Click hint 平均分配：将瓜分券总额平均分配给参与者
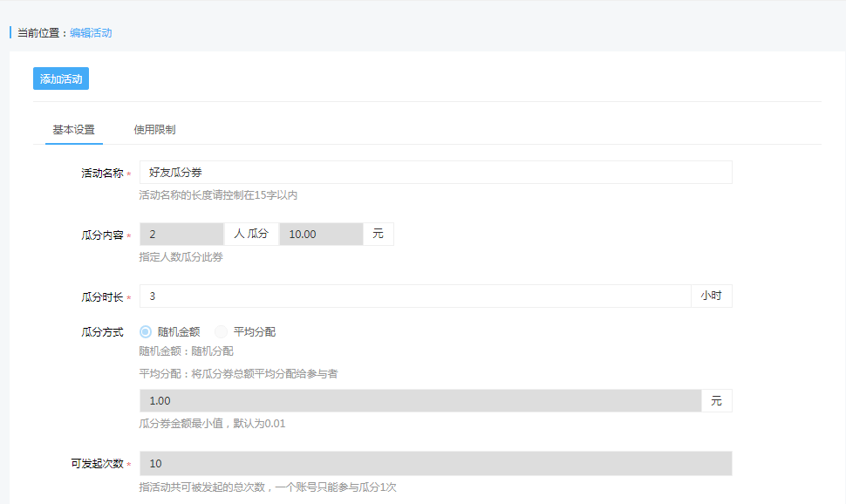Screen dimensions: 846x504 238,374
